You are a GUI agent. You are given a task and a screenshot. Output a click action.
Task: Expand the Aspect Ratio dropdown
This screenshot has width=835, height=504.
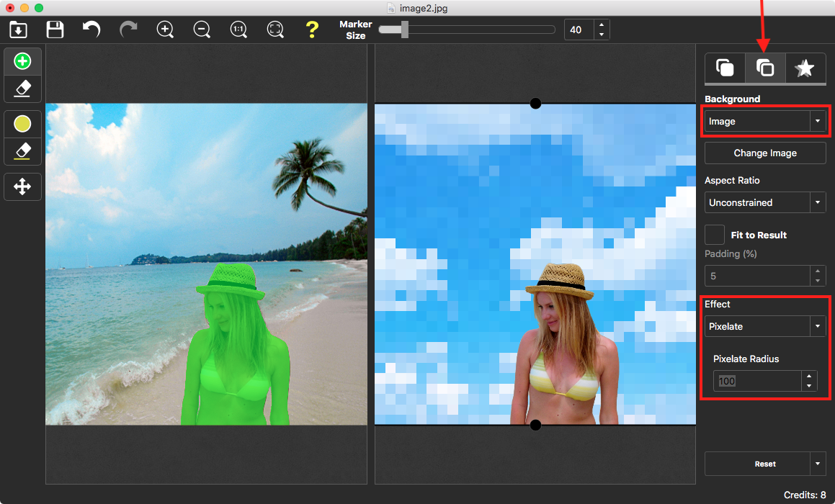click(765, 203)
